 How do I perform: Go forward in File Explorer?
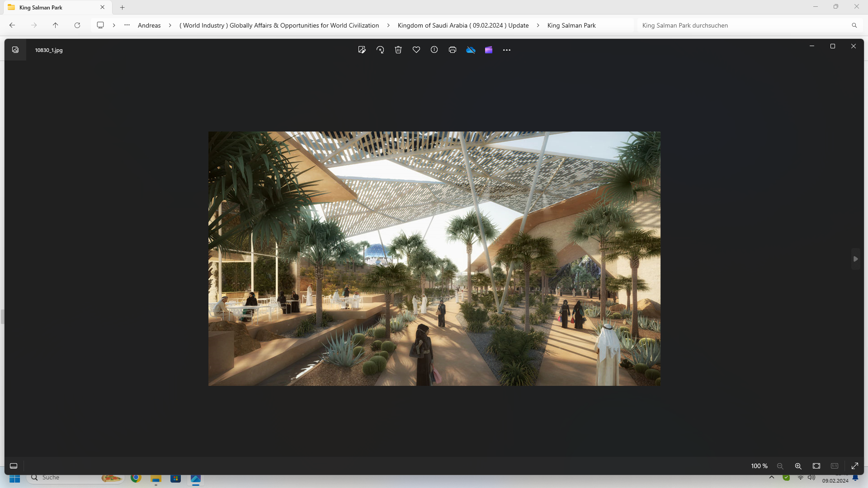pos(34,25)
